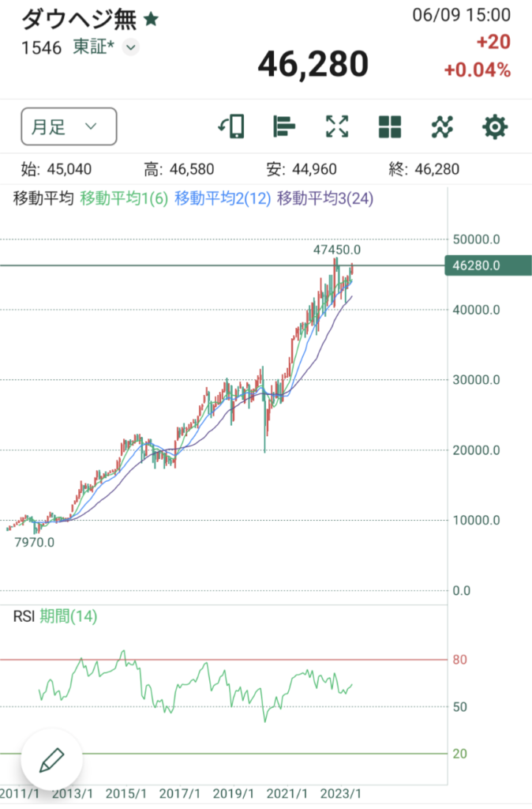This screenshot has height=809, width=532.
Task: Select 移動平均1(6) indicator label
Action: click(x=124, y=198)
